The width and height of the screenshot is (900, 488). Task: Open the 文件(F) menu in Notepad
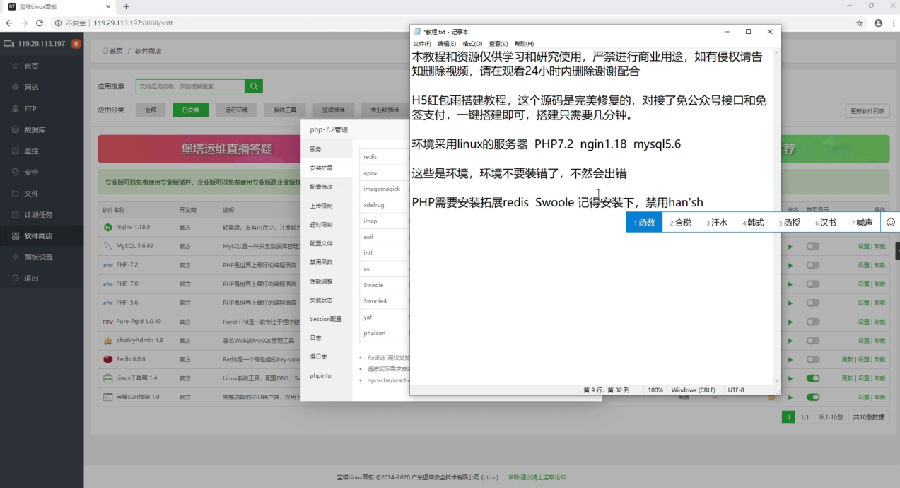pos(422,44)
